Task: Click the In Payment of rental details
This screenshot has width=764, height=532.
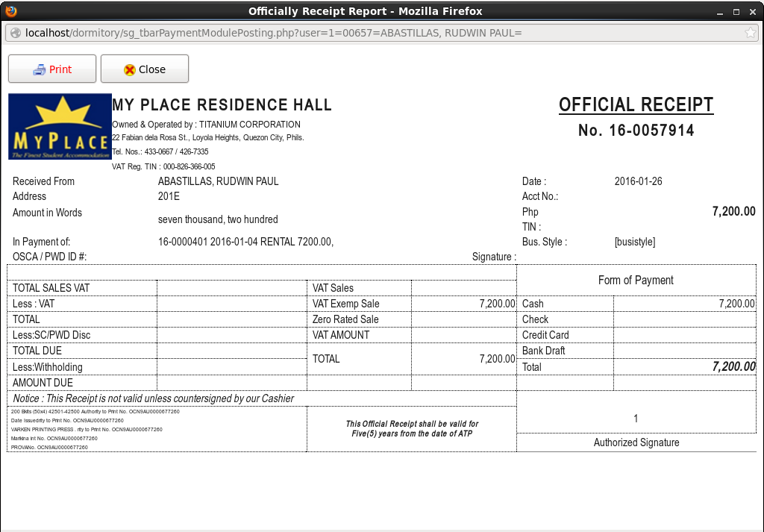Action: pyautogui.click(x=245, y=242)
